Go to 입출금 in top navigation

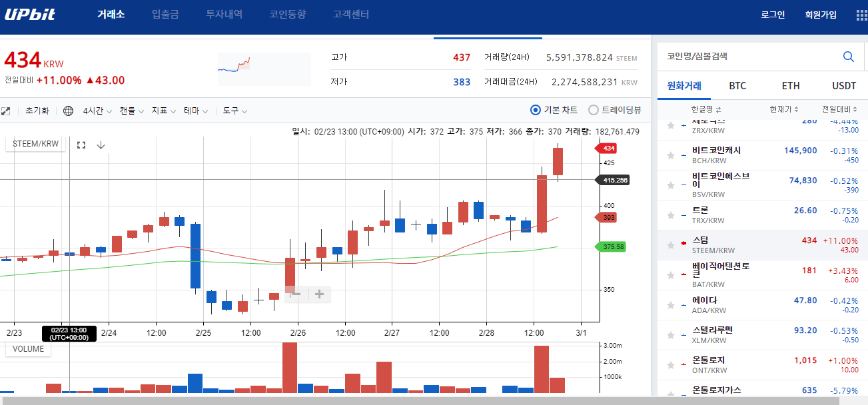pos(165,15)
